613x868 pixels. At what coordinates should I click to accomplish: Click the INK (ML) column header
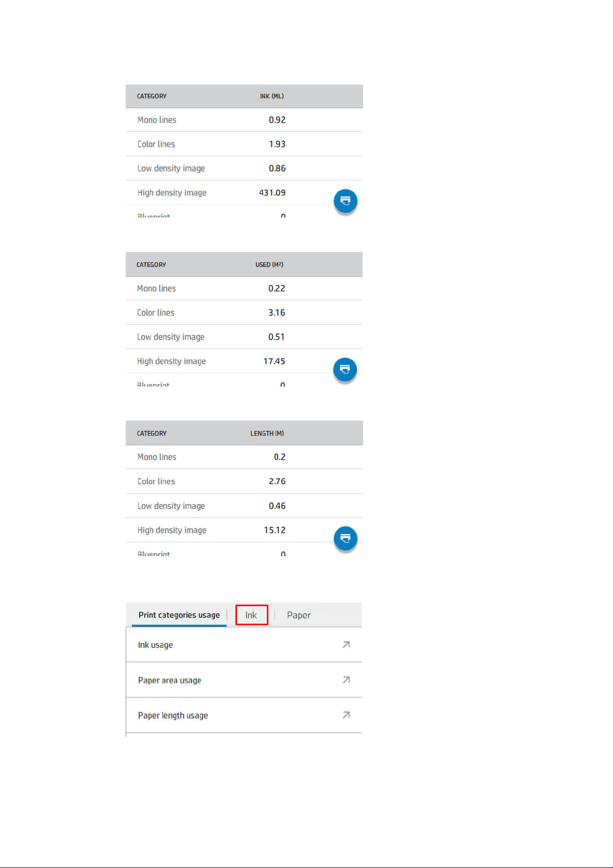click(272, 96)
